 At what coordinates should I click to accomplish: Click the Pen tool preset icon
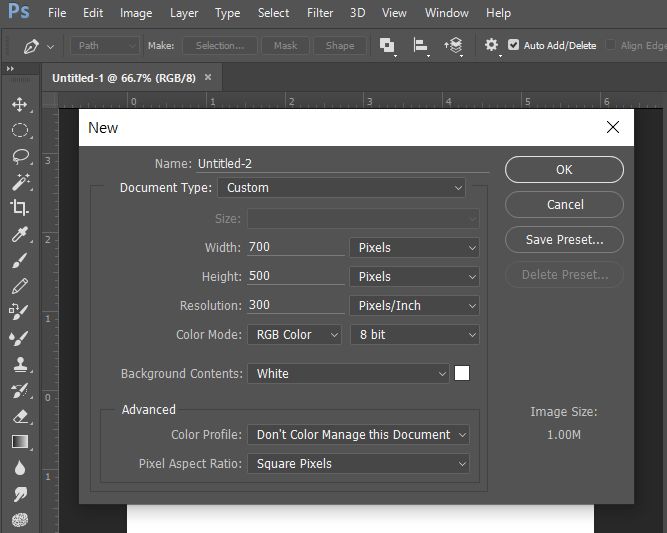31,46
